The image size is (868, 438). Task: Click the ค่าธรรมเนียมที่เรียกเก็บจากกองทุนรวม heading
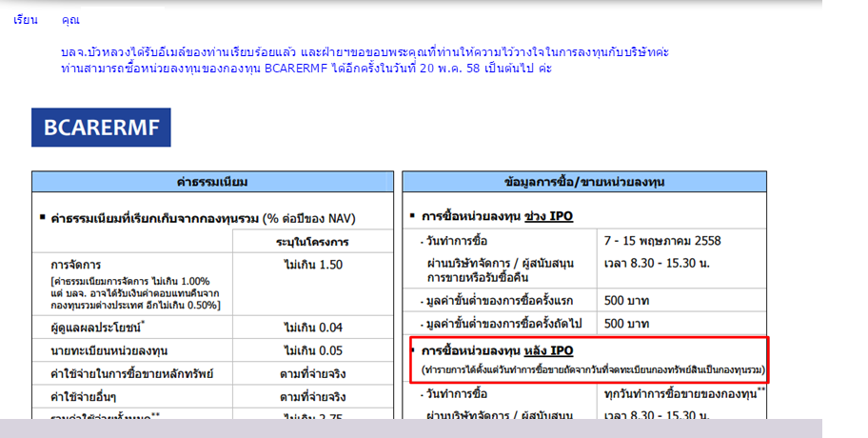coord(203,218)
